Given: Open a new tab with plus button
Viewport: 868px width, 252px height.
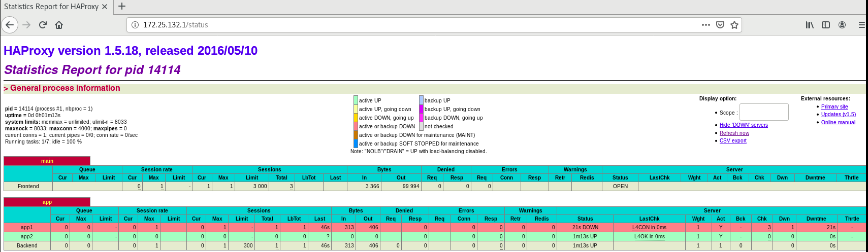Looking at the screenshot, I should coord(122,7).
